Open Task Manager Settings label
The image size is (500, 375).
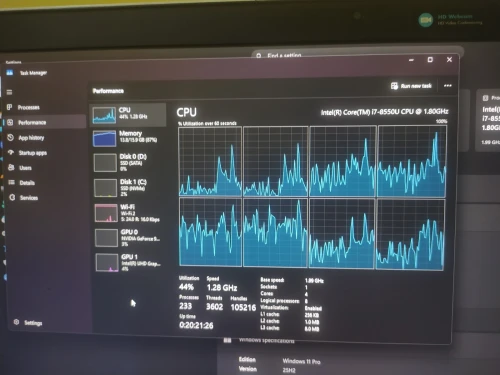(x=33, y=323)
